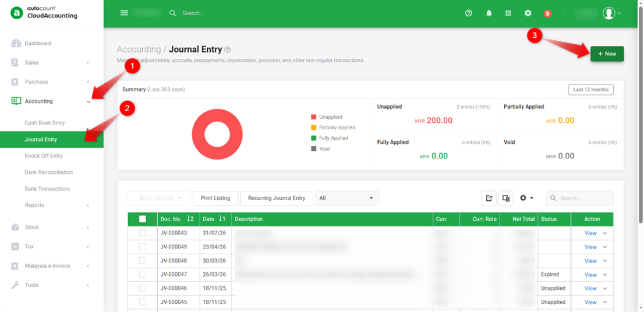Open the All filter dropdown
644x312 pixels.
346,198
